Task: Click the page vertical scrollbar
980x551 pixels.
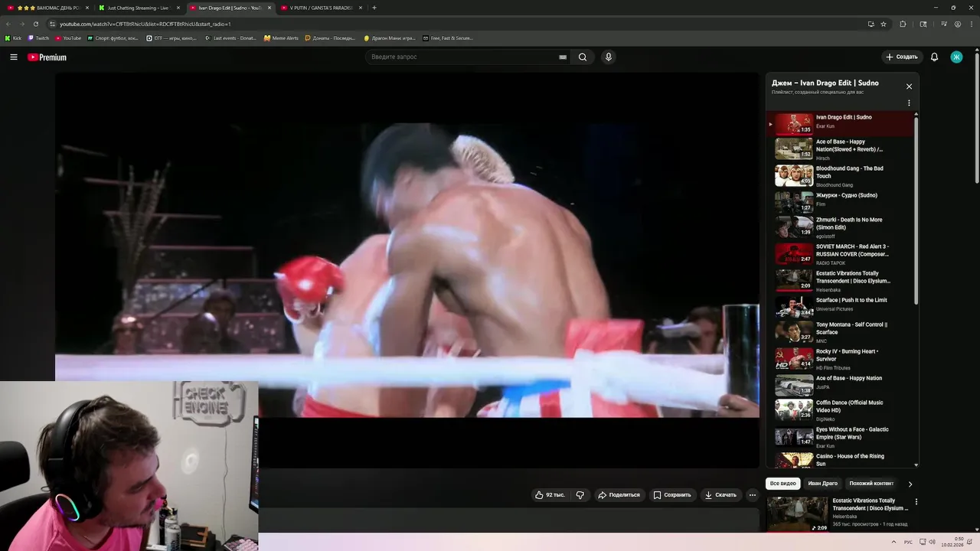Action: (x=976, y=116)
